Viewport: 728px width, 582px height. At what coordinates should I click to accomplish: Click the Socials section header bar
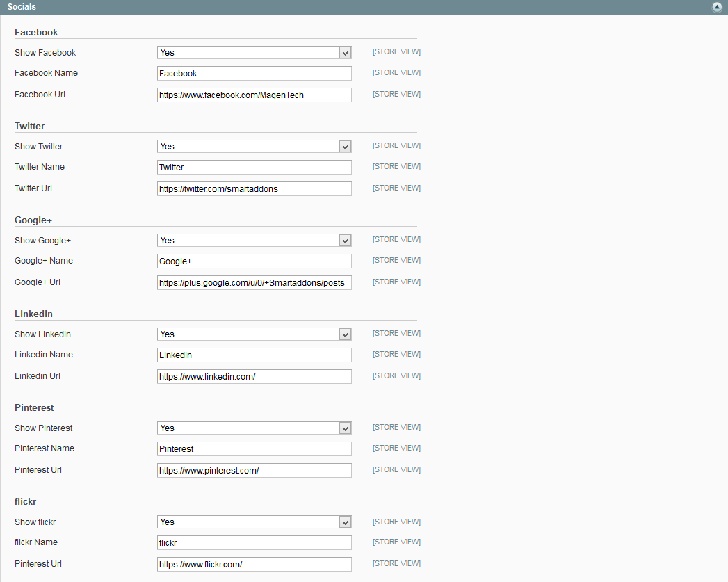click(x=348, y=7)
